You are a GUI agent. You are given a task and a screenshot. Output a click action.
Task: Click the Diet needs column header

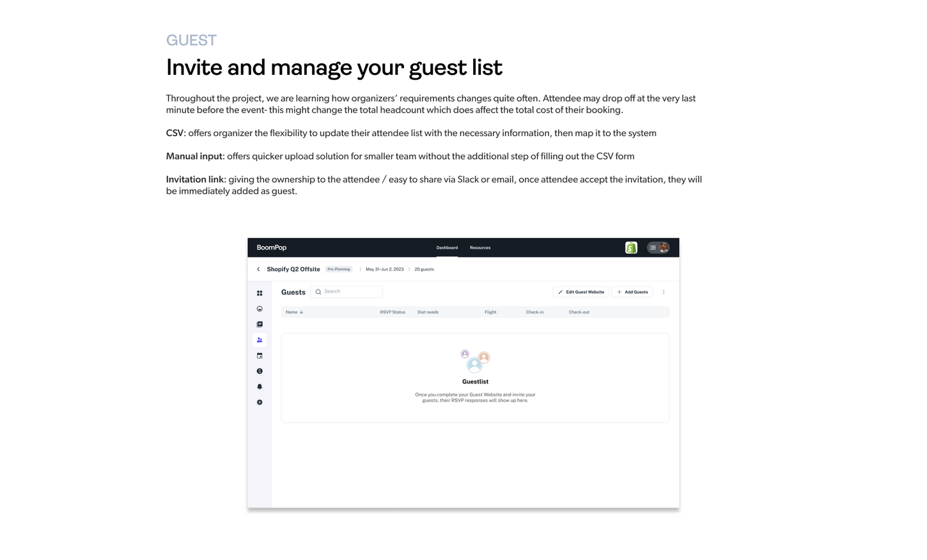(x=428, y=312)
